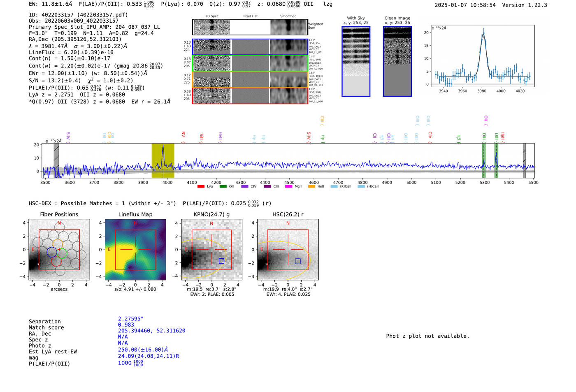Click the Est LyA rest-EW 250.00(±16.00)Å value
576x392 pixels.
coord(143,350)
